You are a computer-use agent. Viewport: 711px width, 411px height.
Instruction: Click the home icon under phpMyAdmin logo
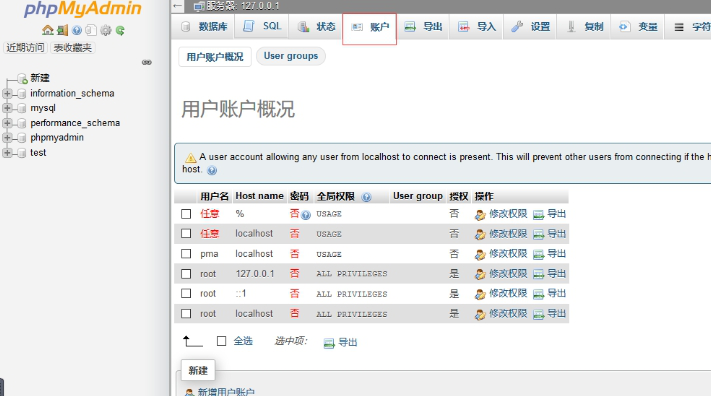47,31
